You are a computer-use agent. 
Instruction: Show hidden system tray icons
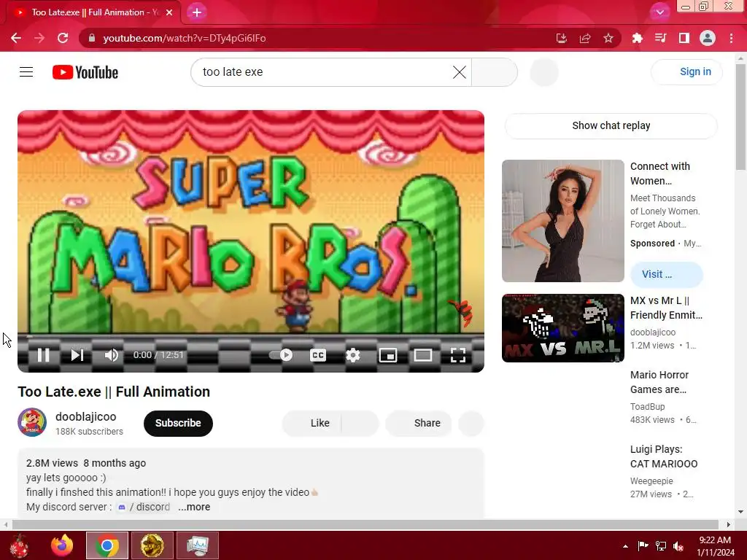(x=625, y=546)
